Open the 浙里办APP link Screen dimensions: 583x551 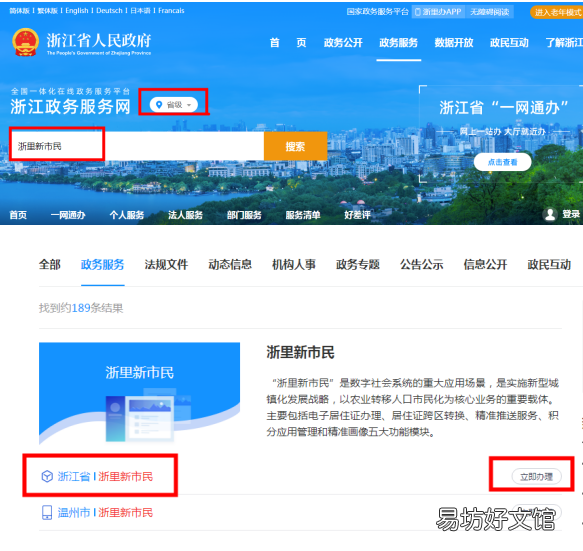pos(438,12)
